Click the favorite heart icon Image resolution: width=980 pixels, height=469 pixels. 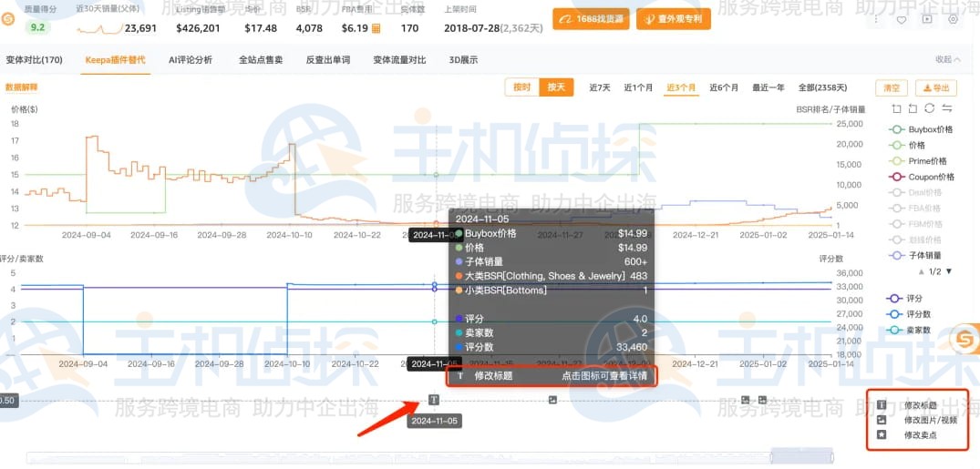tap(902, 20)
